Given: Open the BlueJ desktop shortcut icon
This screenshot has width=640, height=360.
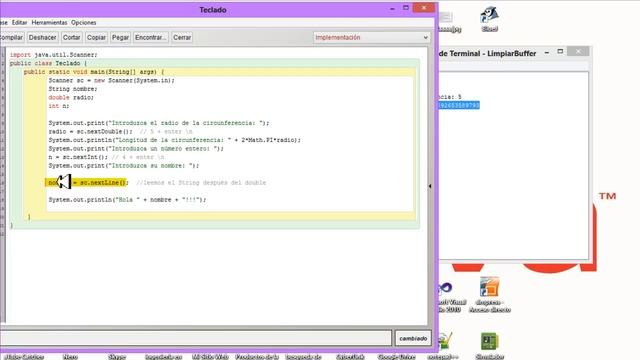Looking at the screenshot, I should point(489,19).
